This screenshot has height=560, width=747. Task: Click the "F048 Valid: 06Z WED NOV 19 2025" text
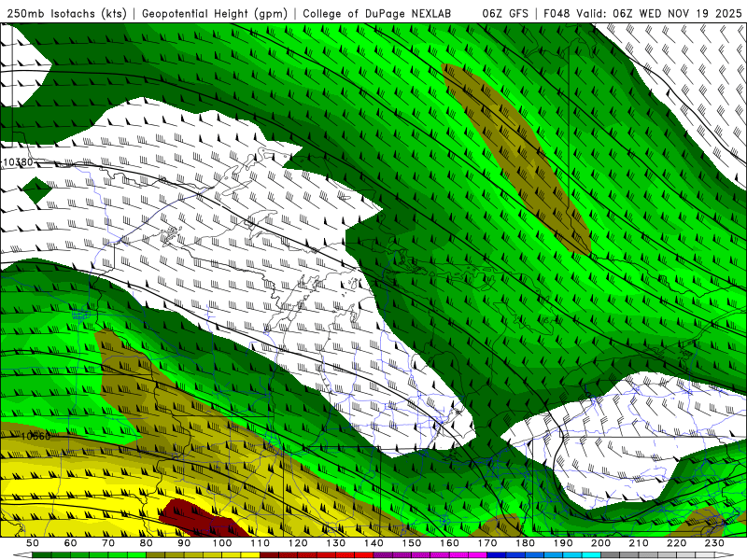point(642,14)
